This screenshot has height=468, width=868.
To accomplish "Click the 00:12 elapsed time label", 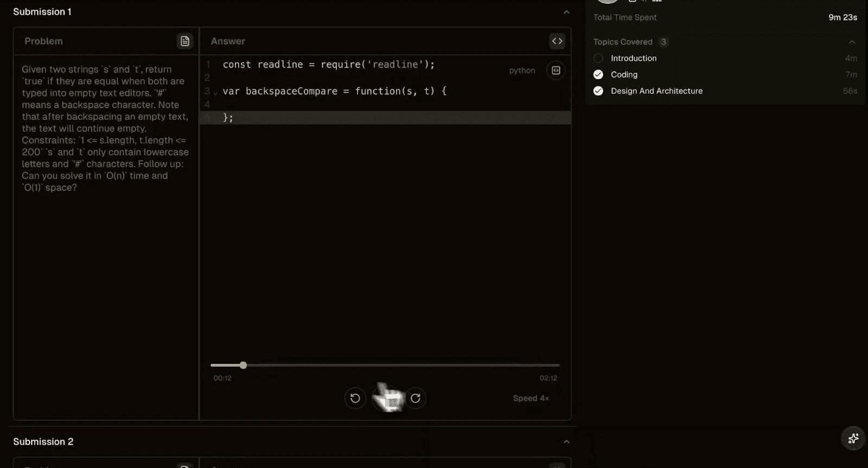I will coord(222,379).
